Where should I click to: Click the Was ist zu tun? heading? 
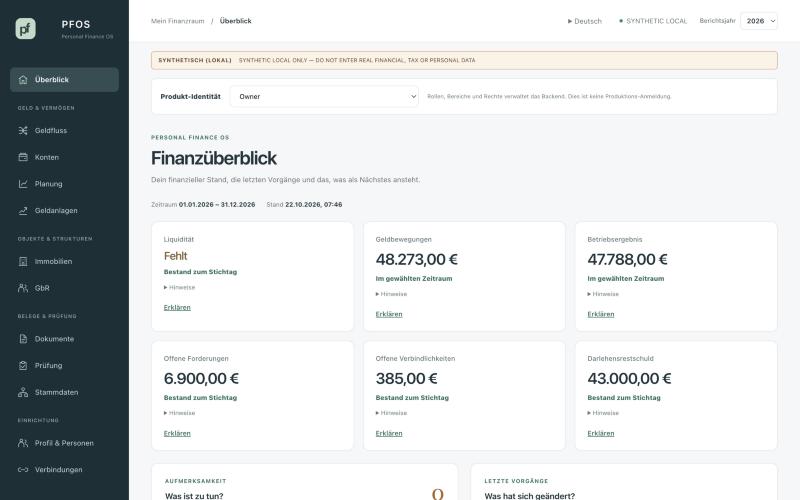point(194,495)
